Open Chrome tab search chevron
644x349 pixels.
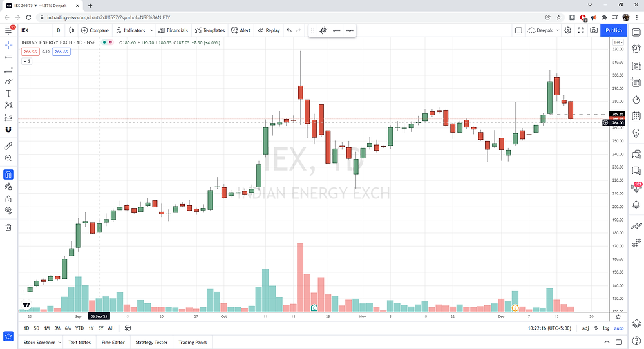[590, 5]
